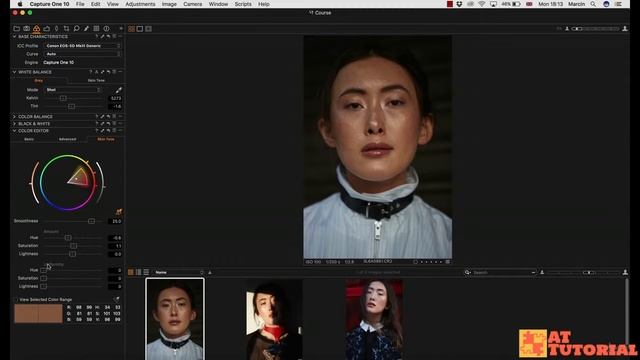The image size is (640, 360).
Task: Open macOS Spotlight search icon
Action: (593, 4)
